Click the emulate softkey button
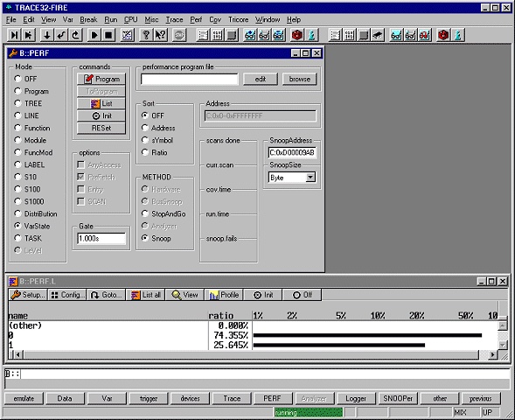Screen dimensions: 515x420 [24, 398]
